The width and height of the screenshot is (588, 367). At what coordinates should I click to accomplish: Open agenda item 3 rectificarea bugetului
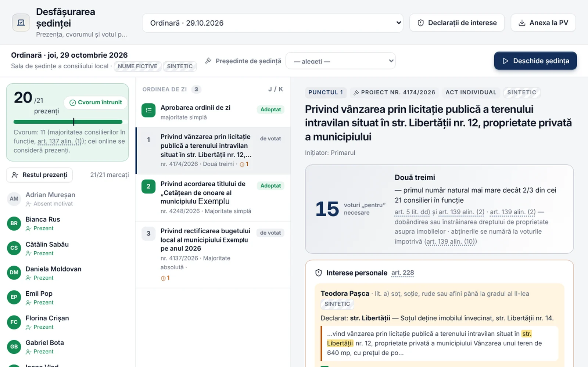tap(213, 255)
